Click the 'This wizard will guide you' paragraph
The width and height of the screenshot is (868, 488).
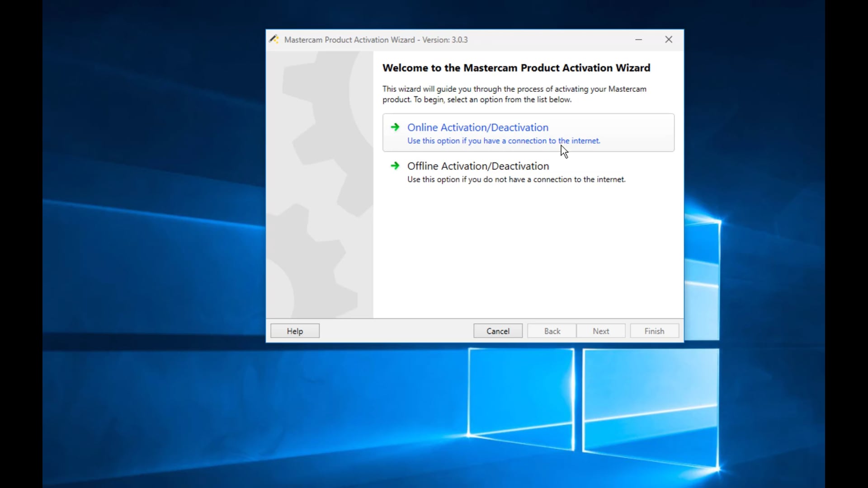tap(514, 94)
